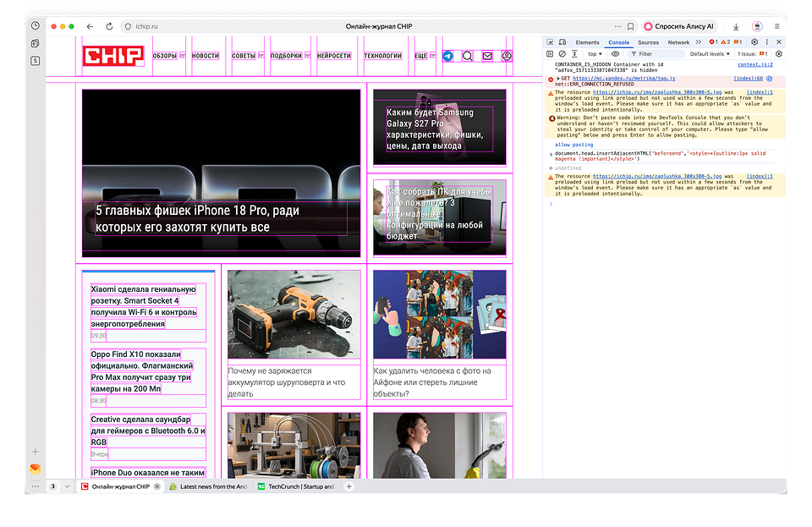The width and height of the screenshot is (812, 527).
Task: Expand the ЕЩЕ menu arrow
Action: tap(433, 56)
